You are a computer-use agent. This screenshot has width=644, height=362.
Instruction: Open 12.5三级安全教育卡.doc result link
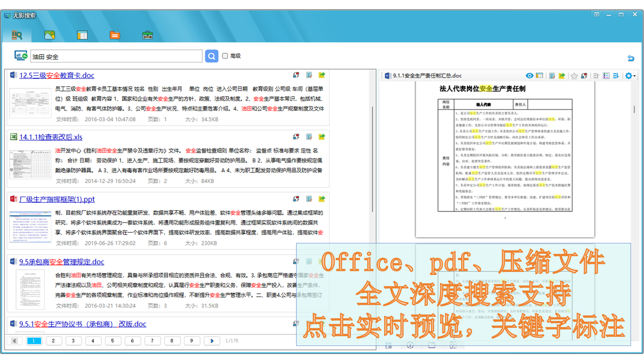[56, 75]
